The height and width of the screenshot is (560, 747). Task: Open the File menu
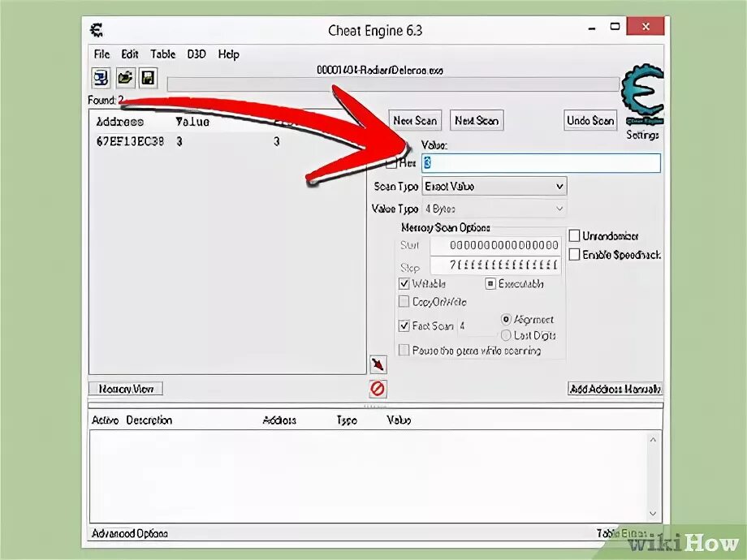click(x=101, y=54)
